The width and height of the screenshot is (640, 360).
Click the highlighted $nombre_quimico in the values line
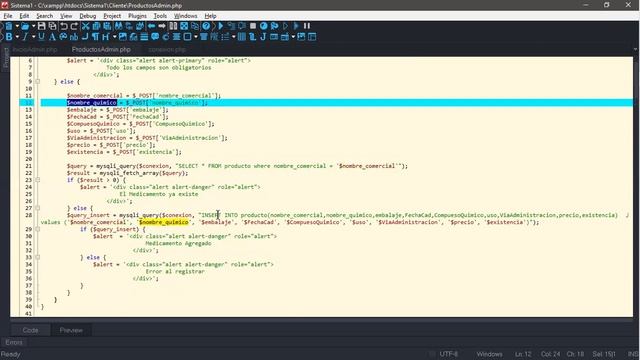(x=164, y=222)
